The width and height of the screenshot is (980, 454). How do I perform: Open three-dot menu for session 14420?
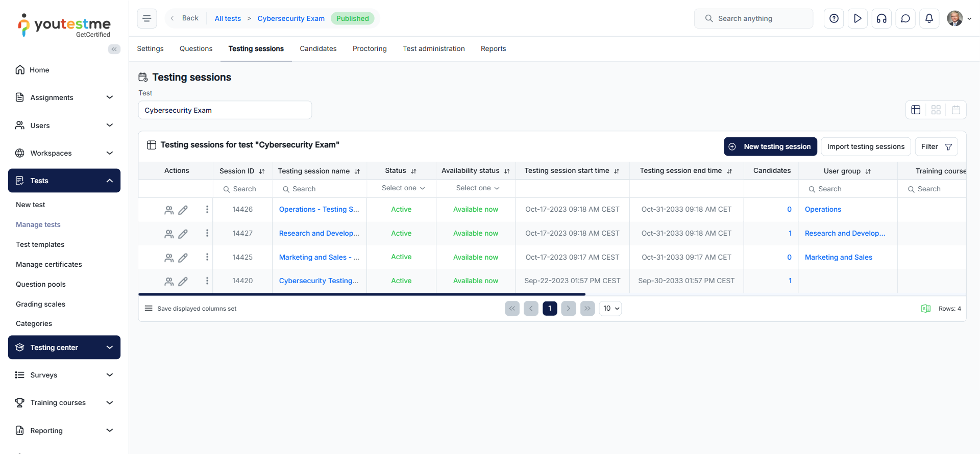207,281
